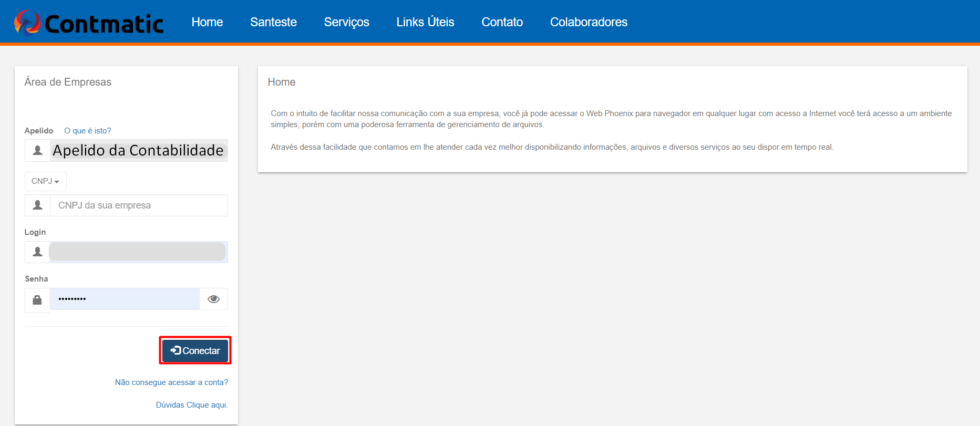Focus the Apelido da Contabilidade field

pos(139,150)
